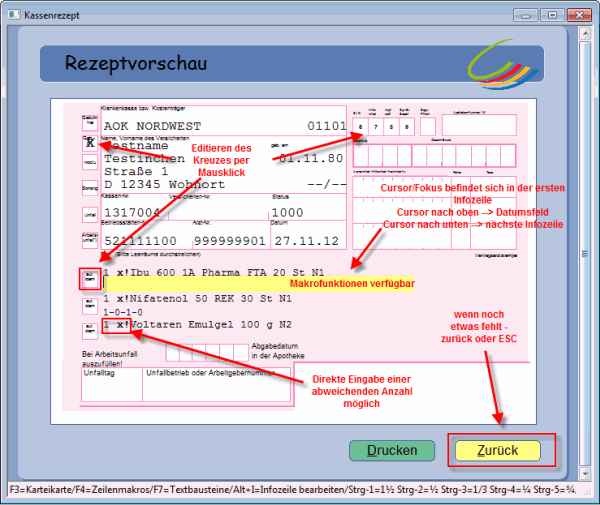
Task: Toggle the Sonstige checkbox
Action: pos(88,187)
